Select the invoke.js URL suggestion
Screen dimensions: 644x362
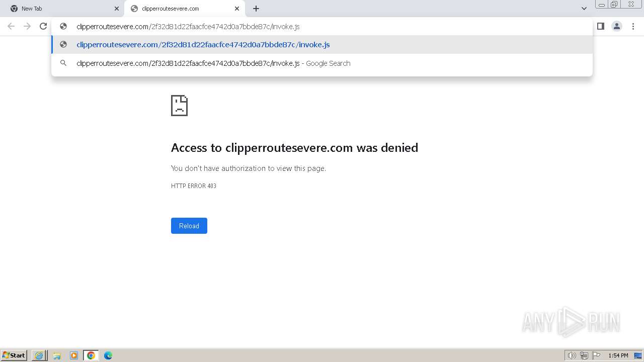click(322, 45)
